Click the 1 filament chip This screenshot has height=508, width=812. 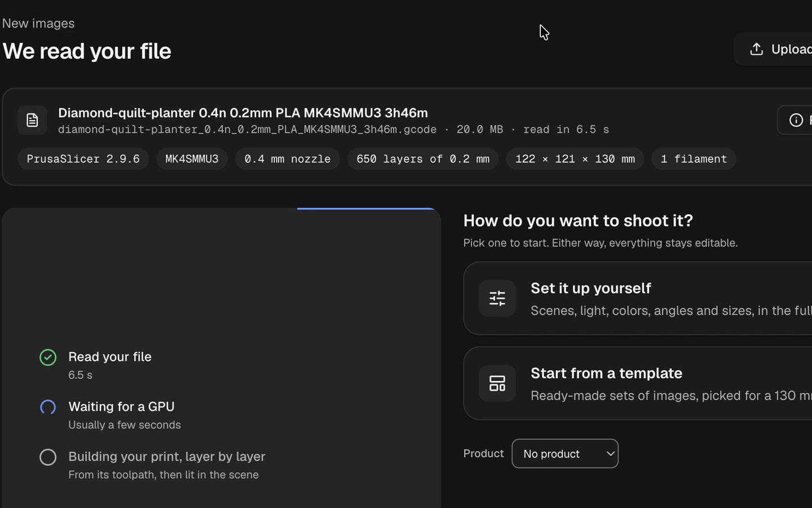694,159
